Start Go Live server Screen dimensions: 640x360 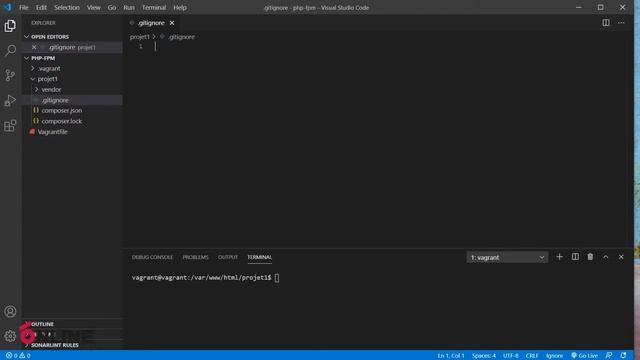click(584, 356)
